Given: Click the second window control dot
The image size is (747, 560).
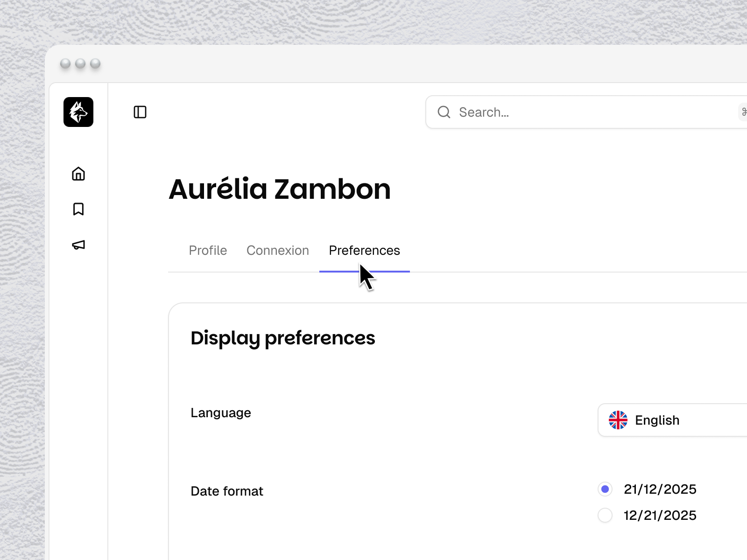Looking at the screenshot, I should [80, 63].
